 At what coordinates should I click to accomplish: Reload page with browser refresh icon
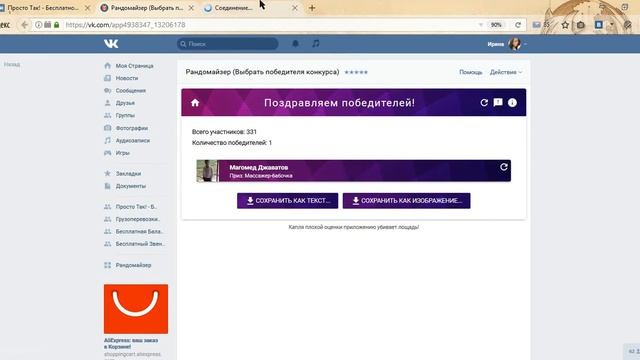(x=518, y=25)
